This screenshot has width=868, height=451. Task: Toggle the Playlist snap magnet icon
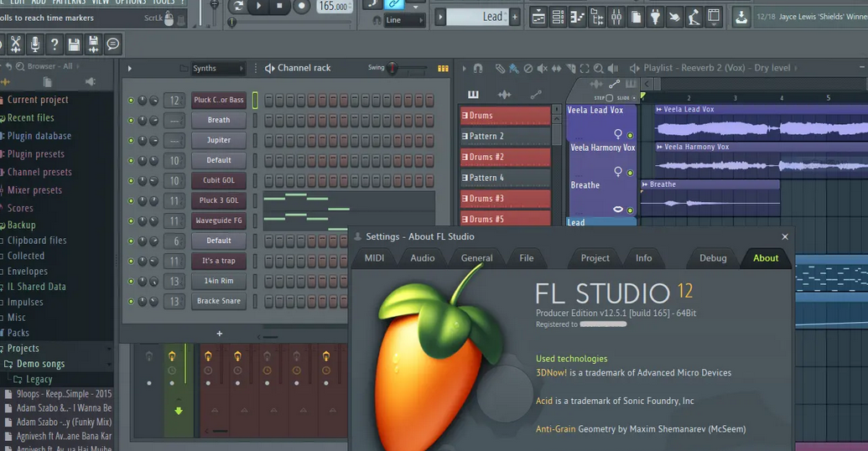point(478,68)
